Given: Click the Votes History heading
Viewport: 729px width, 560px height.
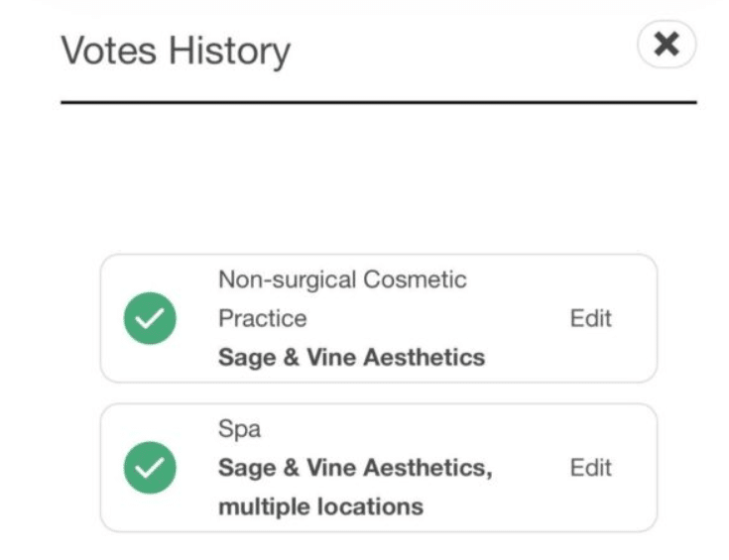Looking at the screenshot, I should 176,50.
